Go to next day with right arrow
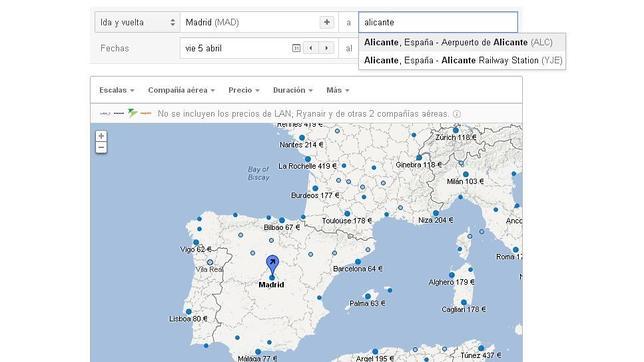The height and width of the screenshot is (362, 644). click(x=327, y=48)
